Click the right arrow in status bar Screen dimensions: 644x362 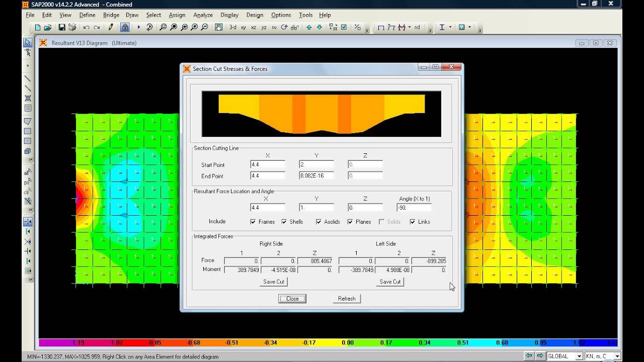coord(539,356)
